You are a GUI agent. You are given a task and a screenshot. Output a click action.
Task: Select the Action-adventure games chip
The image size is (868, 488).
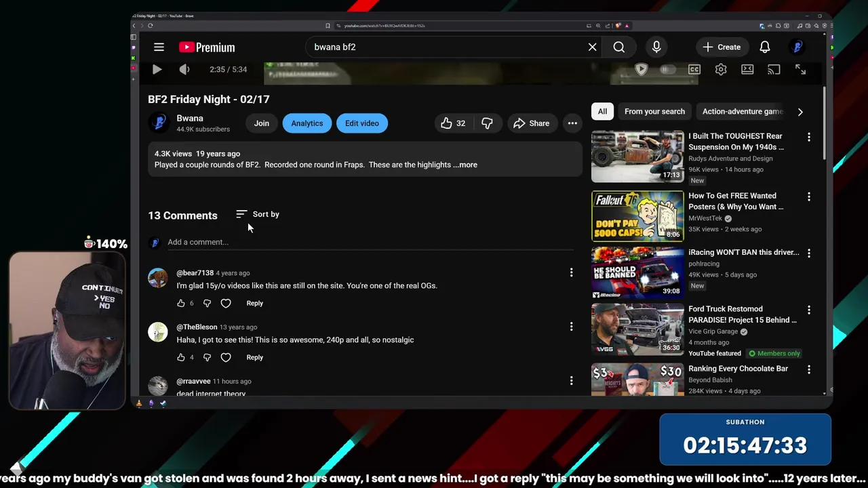[x=743, y=111]
